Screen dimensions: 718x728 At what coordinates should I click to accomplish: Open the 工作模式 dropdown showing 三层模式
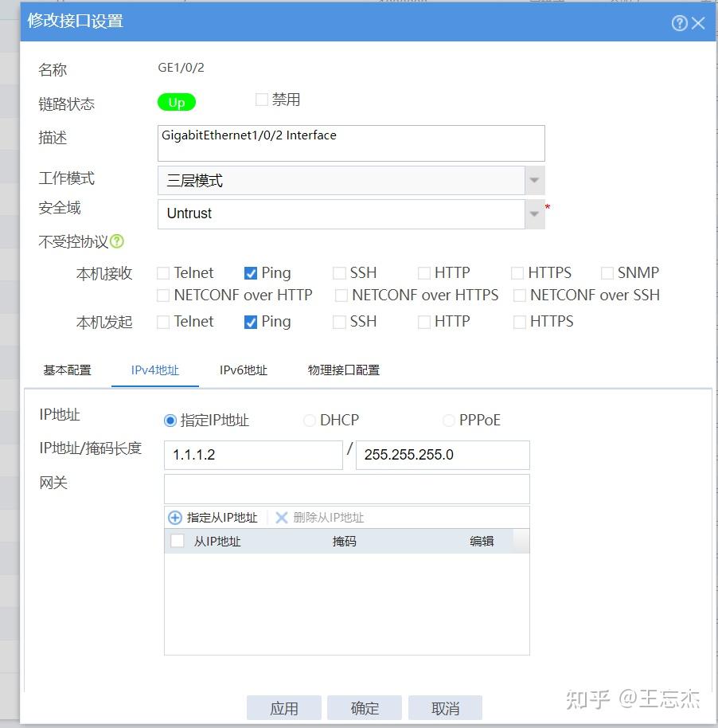pyautogui.click(x=533, y=181)
